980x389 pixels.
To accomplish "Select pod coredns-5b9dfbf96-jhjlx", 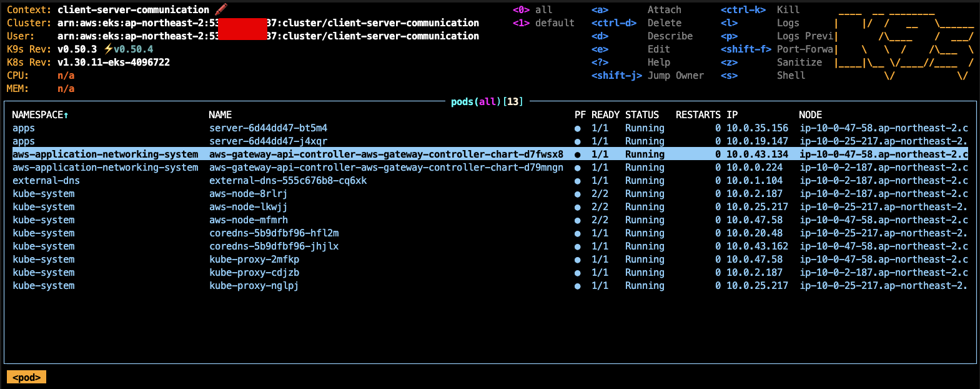I will (x=274, y=246).
